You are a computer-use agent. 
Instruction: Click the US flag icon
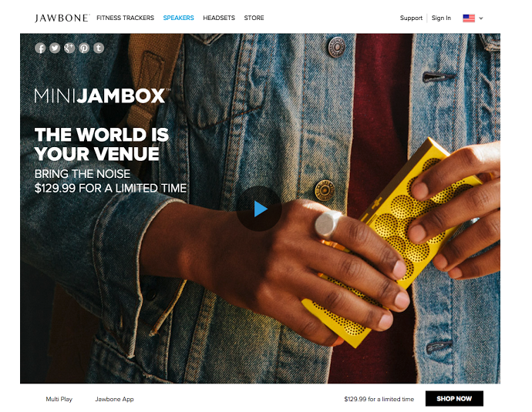pyautogui.click(x=469, y=18)
